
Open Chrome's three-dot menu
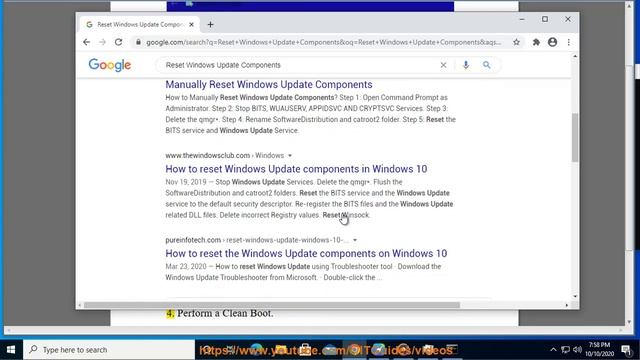(569, 42)
